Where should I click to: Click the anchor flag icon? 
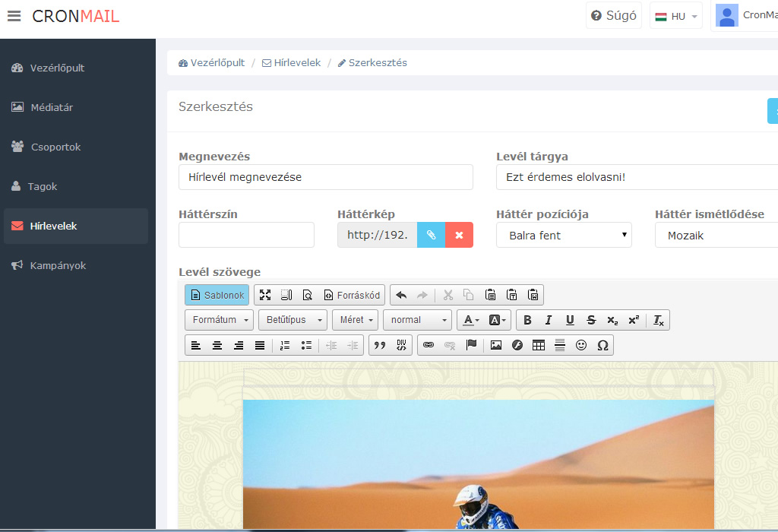[471, 345]
